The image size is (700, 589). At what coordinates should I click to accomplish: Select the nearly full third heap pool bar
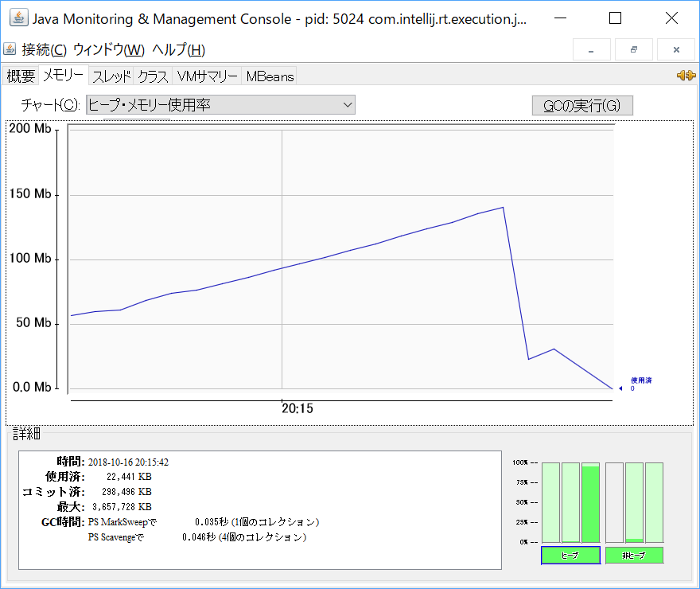(590, 502)
